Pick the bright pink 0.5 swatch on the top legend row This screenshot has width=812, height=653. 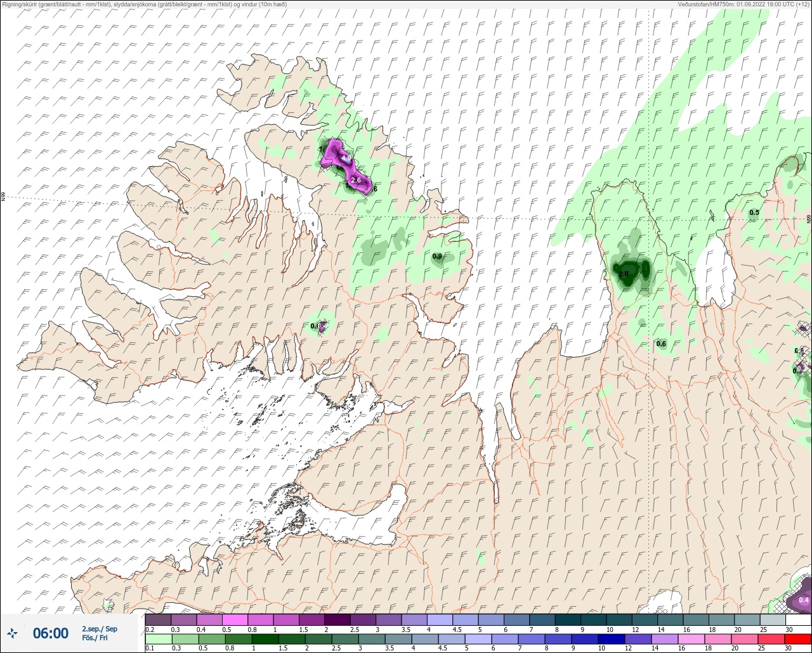(x=235, y=619)
